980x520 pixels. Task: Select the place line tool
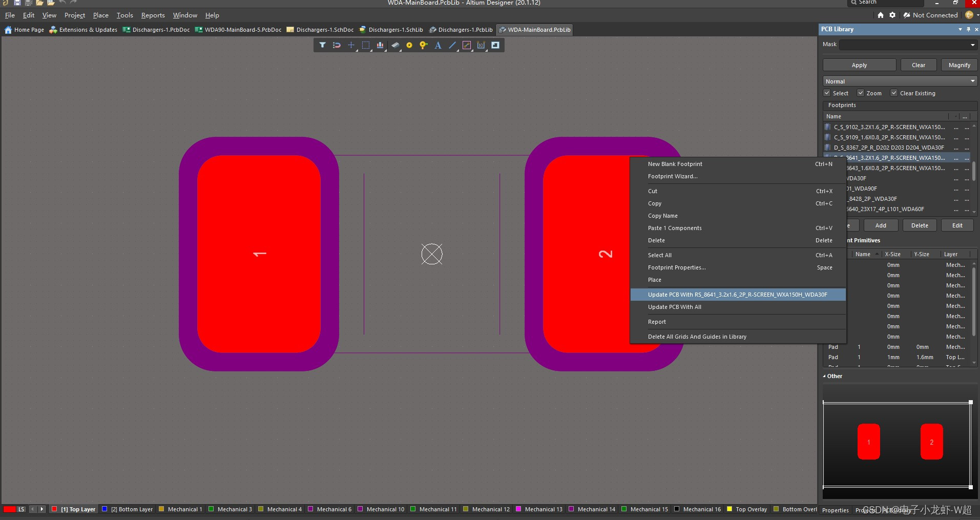click(452, 45)
